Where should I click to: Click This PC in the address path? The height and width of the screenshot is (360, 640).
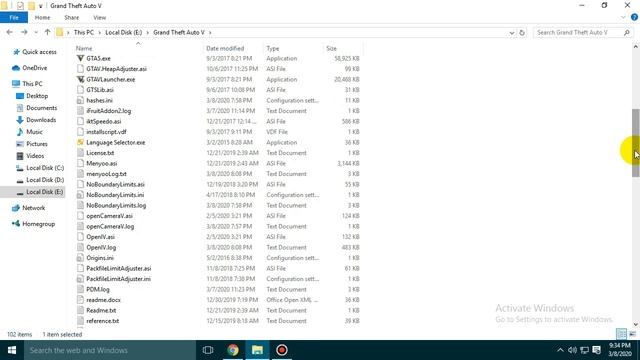(x=84, y=32)
